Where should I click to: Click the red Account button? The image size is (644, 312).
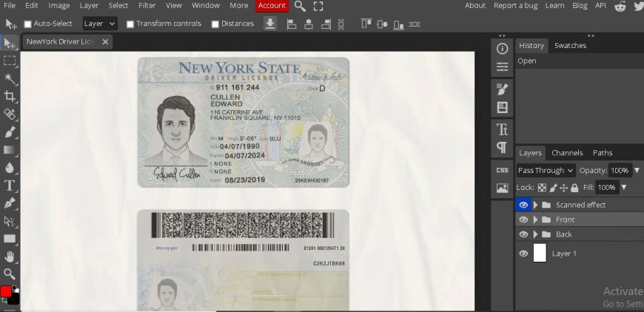point(272,6)
